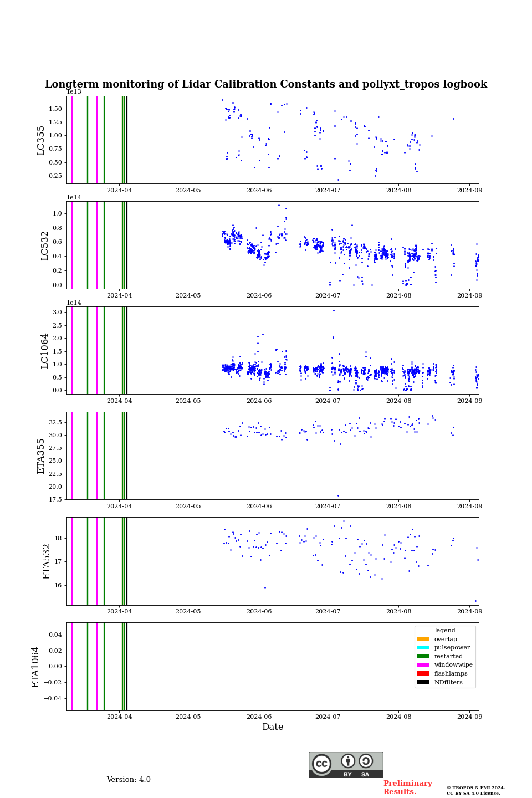Click the black NDfilters line in ETA1064 plot
The image size is (532, 798).
pos(127,667)
